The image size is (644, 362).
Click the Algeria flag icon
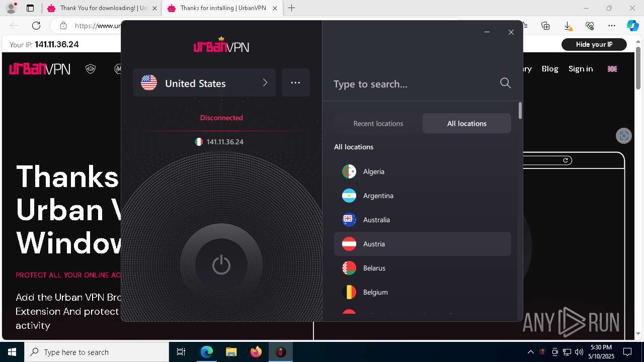349,171
